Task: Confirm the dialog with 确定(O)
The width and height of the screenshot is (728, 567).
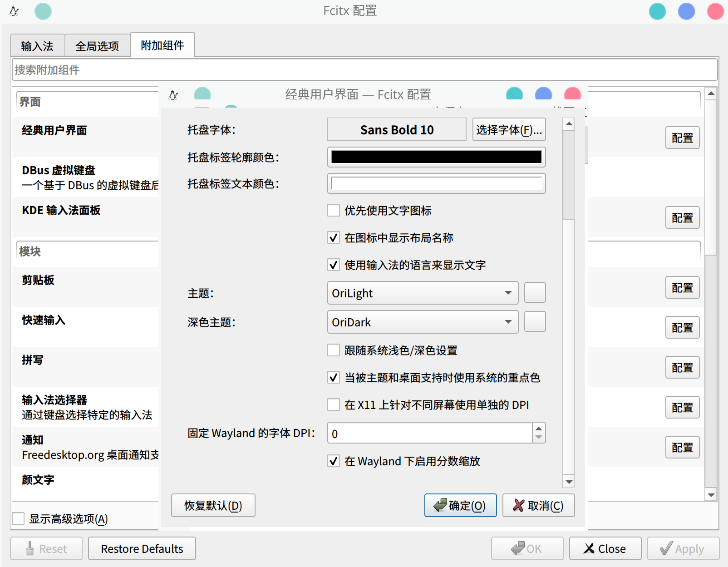Action: click(460, 505)
